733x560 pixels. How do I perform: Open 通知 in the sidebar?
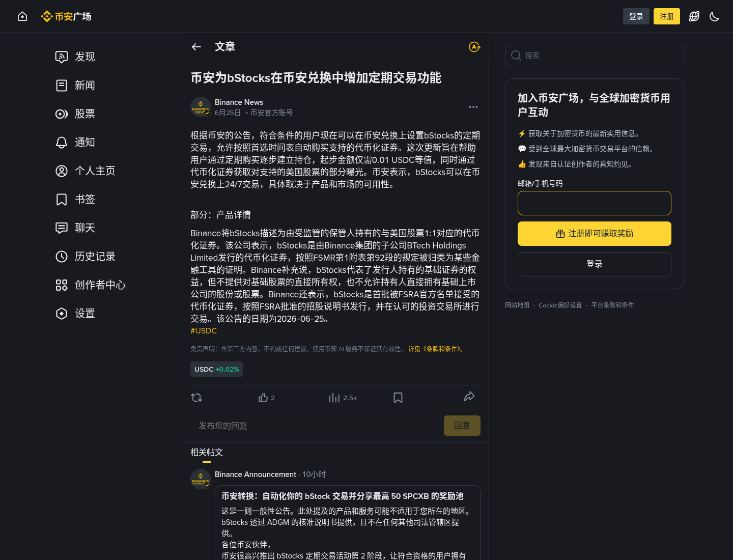[x=75, y=142]
